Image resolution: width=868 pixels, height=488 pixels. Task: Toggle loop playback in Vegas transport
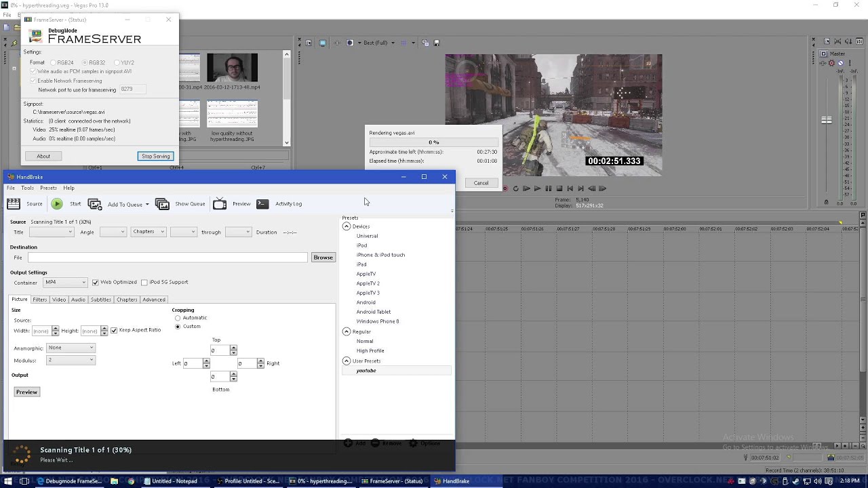515,188
